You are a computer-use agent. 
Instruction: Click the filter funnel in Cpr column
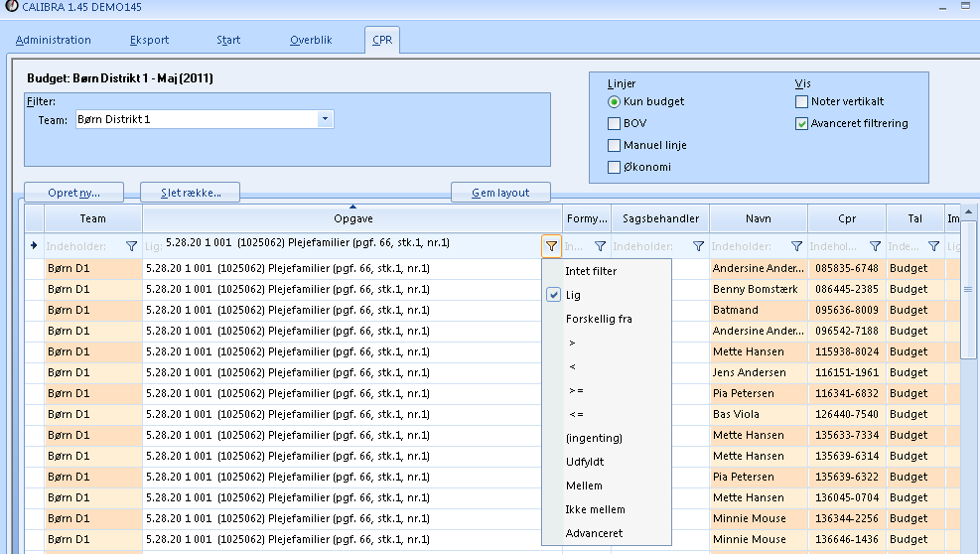click(x=875, y=246)
